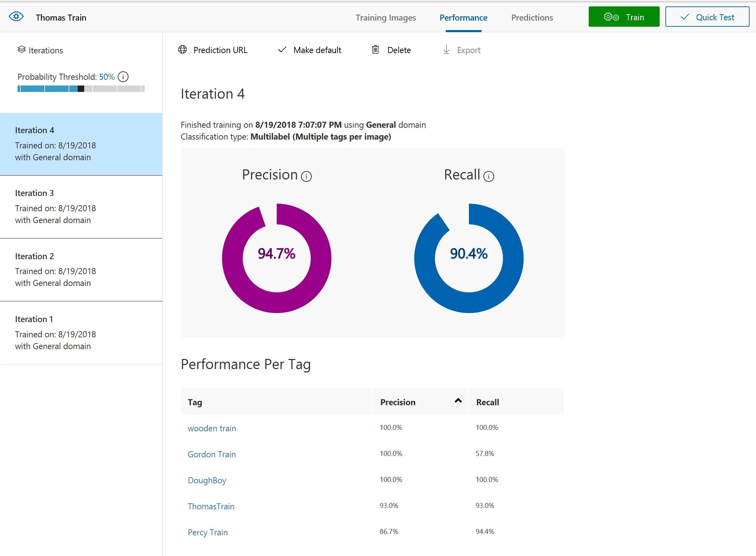Toggle Precision column sort arrow
Screen dimensions: 756x556
(458, 401)
